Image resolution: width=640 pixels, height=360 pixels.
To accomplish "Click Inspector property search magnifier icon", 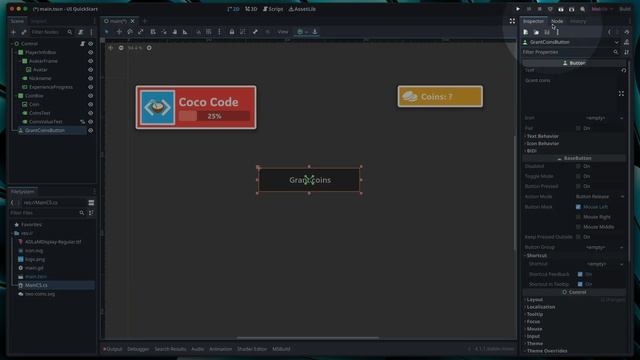I will [x=616, y=52].
